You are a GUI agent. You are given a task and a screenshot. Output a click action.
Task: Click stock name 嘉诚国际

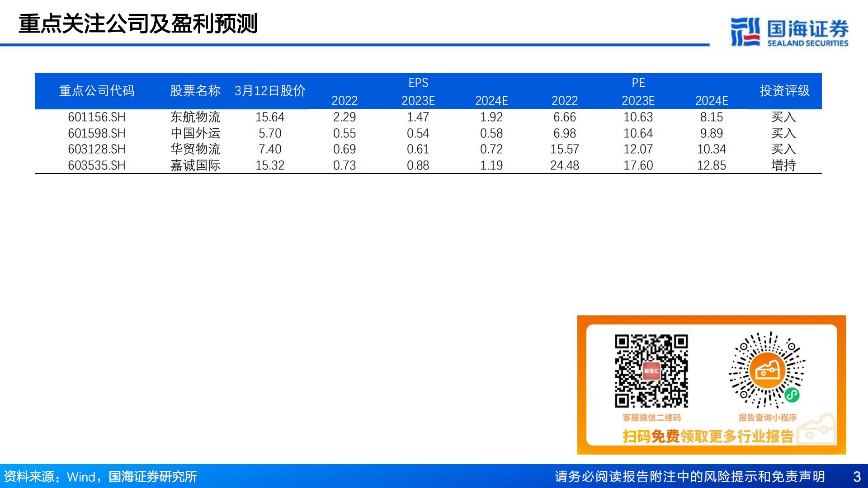click(195, 165)
